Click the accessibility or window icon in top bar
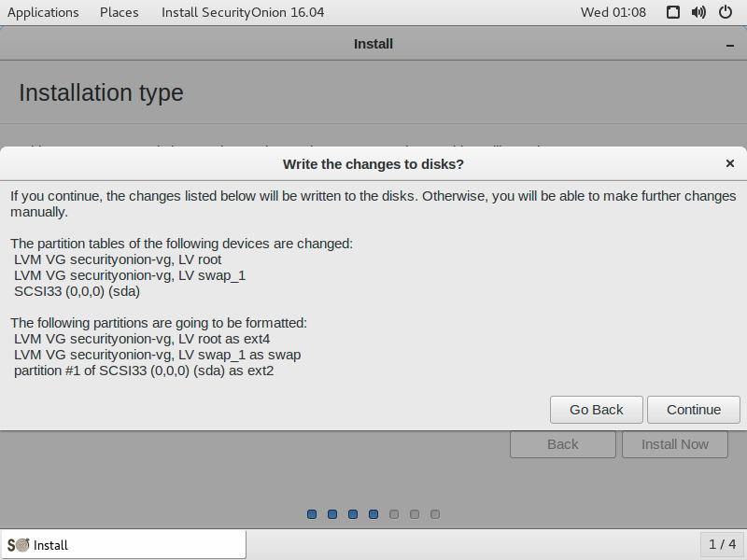Screen dimensions: 747x560 point(672,12)
